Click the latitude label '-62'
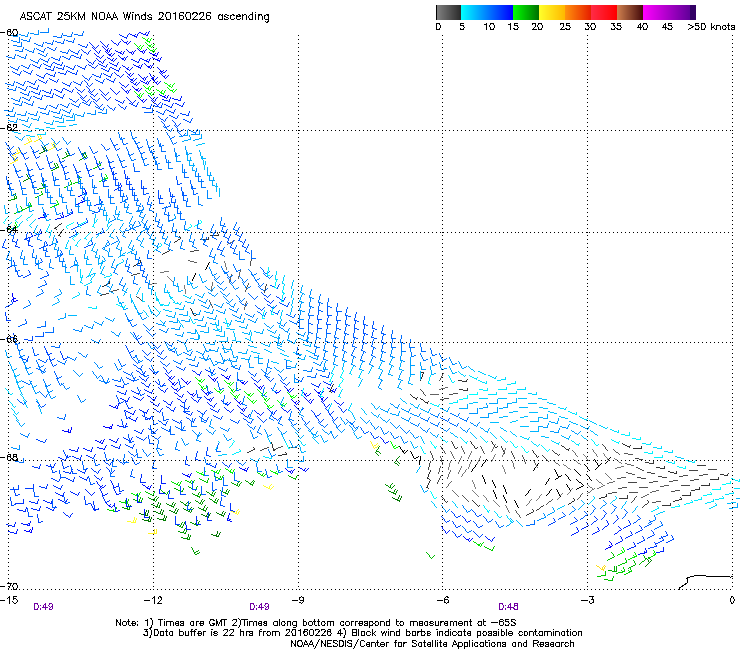 (x=9, y=127)
